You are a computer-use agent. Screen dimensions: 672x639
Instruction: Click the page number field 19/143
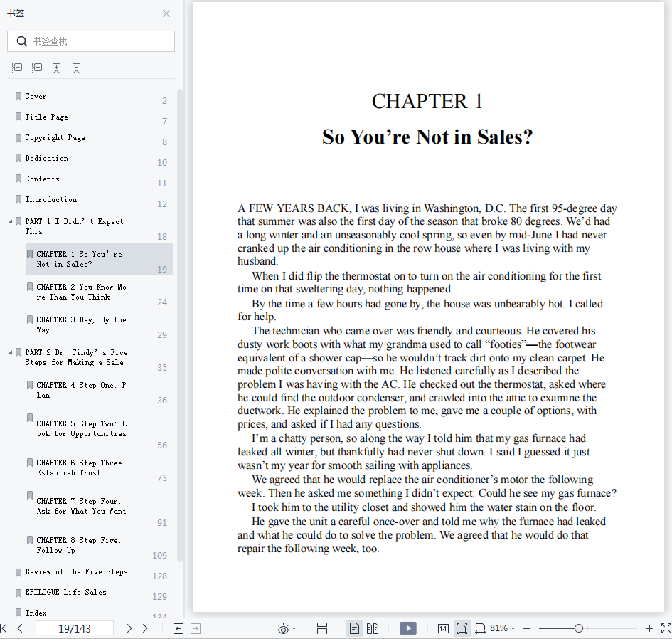tap(75, 629)
